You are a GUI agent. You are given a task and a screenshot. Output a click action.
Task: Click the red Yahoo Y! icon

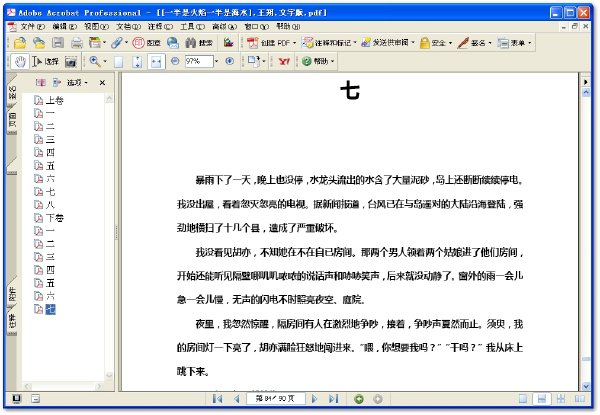(x=284, y=61)
